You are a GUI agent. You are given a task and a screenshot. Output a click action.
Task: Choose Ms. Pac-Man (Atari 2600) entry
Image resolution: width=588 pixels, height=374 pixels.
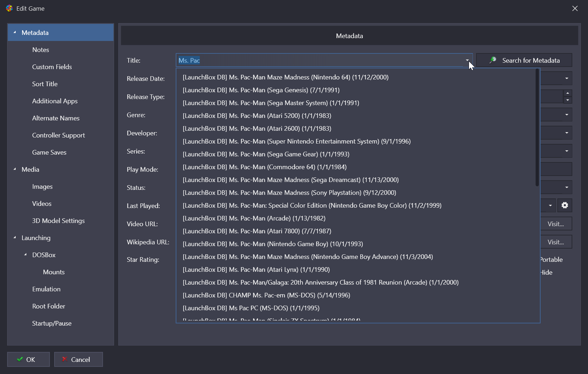click(257, 129)
